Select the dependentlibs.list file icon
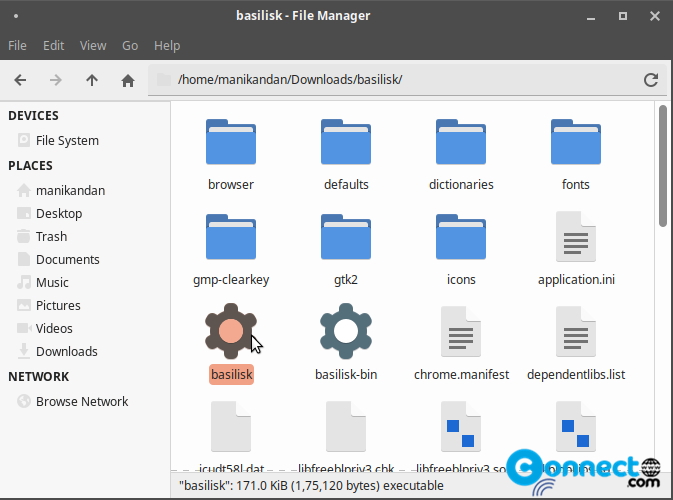The height and width of the screenshot is (500, 673). 576,331
